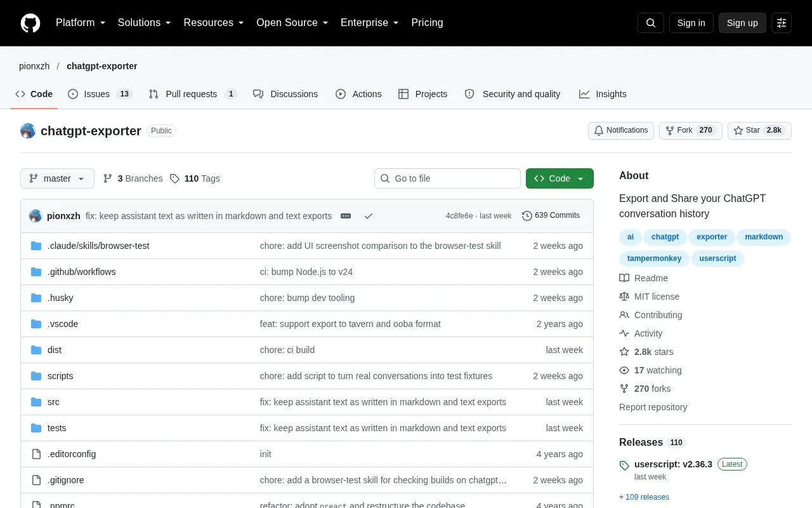Click the pionxzh avatar beside repository title
812x508 pixels.
28,131
